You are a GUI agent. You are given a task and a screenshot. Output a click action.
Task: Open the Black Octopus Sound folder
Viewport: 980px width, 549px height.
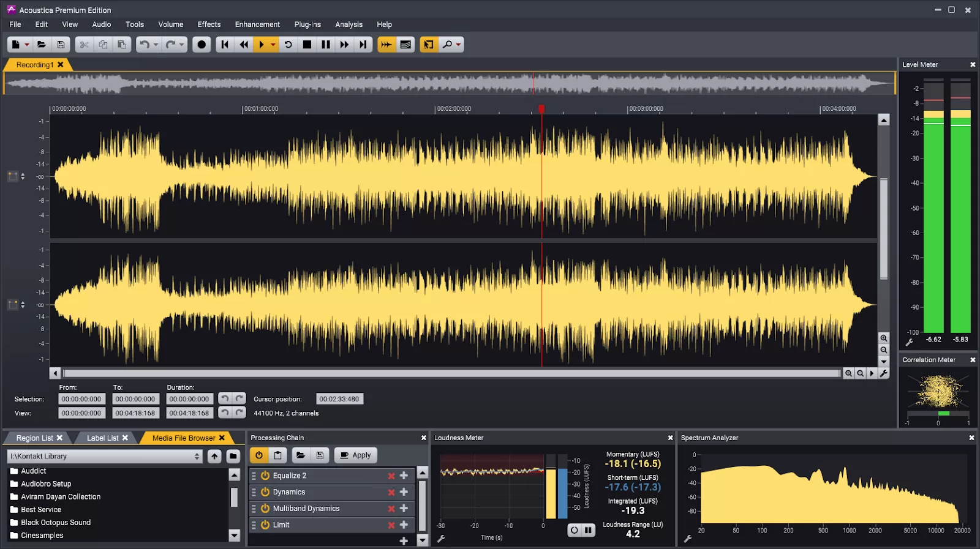[56, 523]
